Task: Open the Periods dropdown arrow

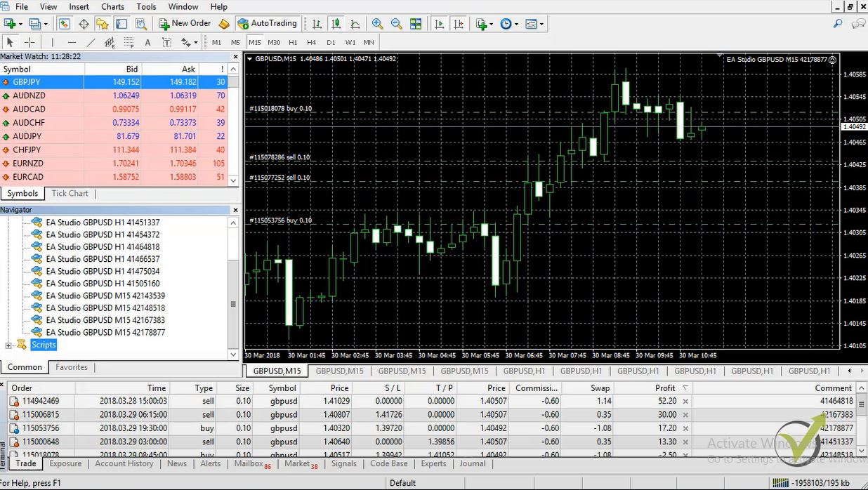Action: [x=516, y=23]
